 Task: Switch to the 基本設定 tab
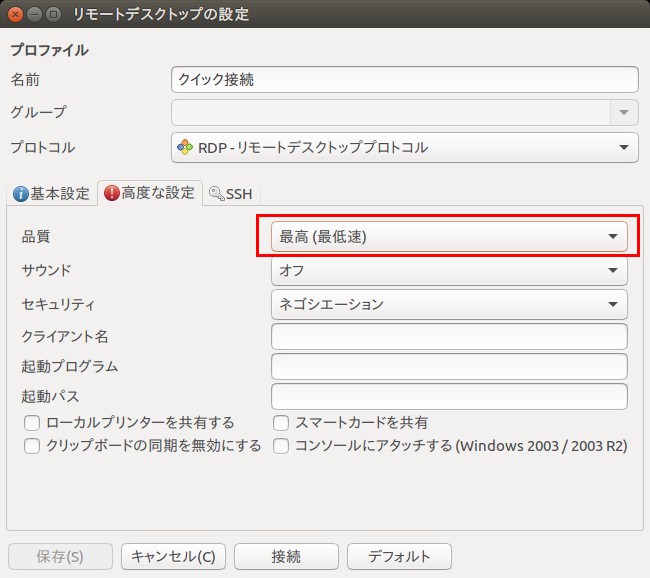52,194
